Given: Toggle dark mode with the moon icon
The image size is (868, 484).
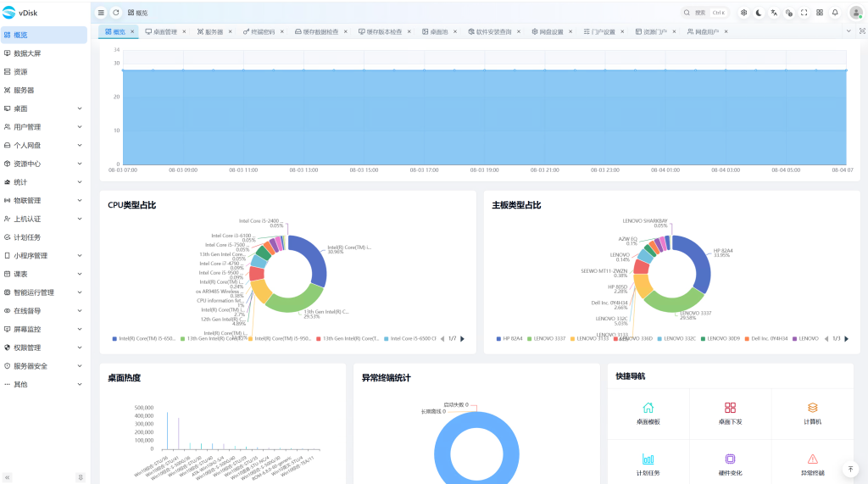Looking at the screenshot, I should pyautogui.click(x=759, y=13).
